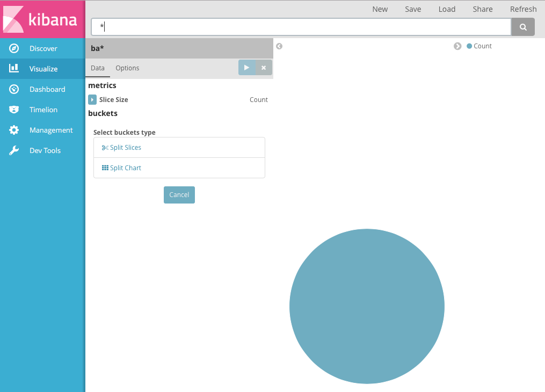The width and height of the screenshot is (545, 392).
Task: Click the Kibana logo
Action: coord(42,20)
